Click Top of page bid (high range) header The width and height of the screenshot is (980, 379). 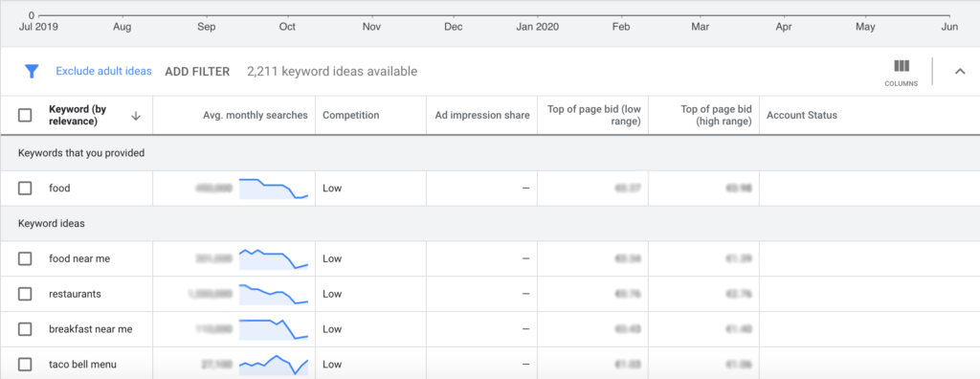point(716,116)
